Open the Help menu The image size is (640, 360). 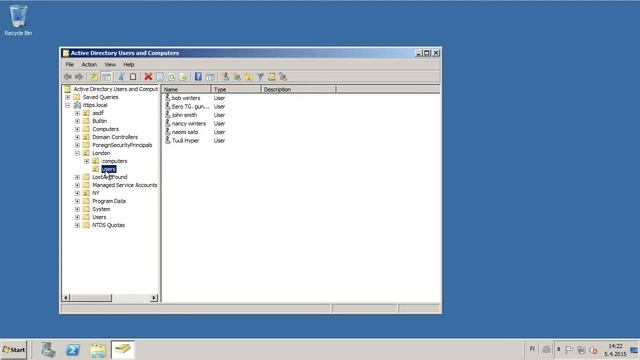(129, 64)
